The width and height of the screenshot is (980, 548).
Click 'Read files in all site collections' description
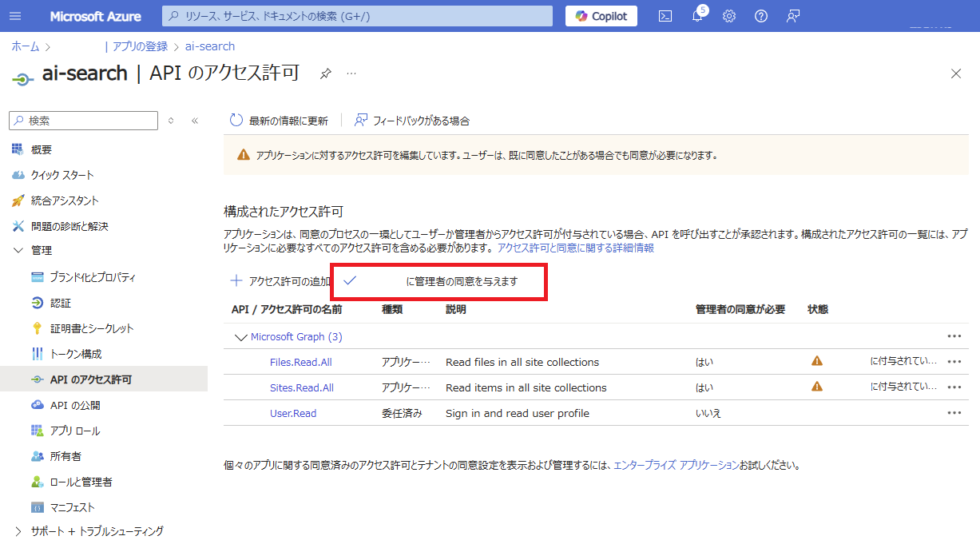click(522, 362)
